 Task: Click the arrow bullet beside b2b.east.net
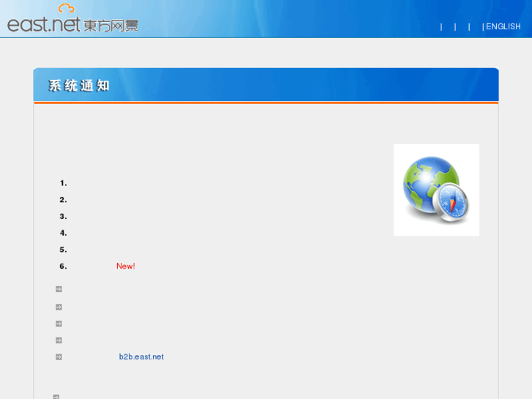coord(59,357)
